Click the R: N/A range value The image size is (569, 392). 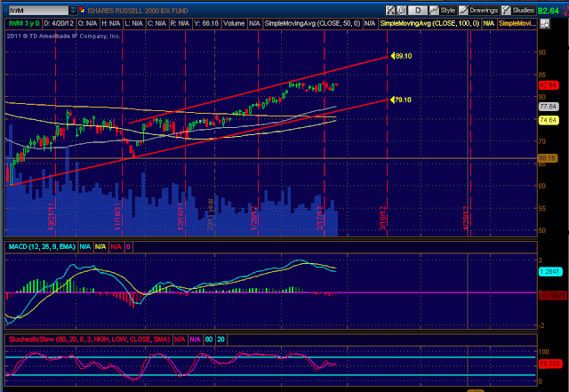tap(180, 24)
